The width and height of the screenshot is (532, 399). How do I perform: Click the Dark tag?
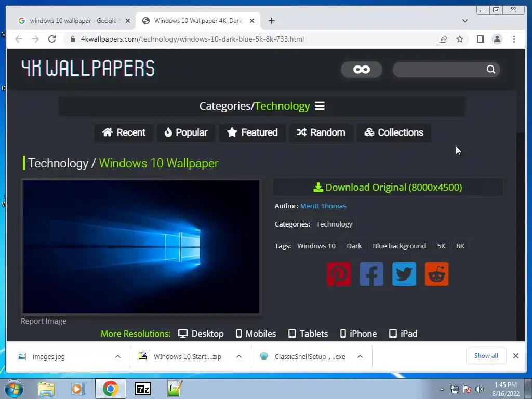click(x=354, y=246)
